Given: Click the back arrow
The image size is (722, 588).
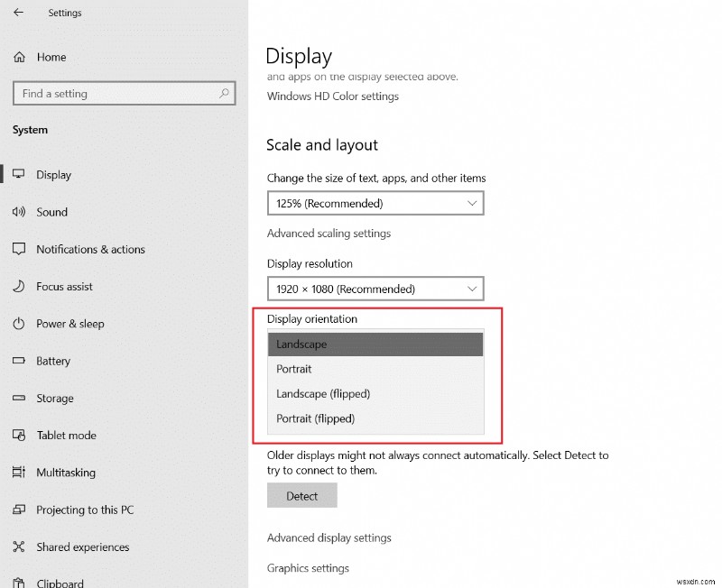Looking at the screenshot, I should (16, 13).
